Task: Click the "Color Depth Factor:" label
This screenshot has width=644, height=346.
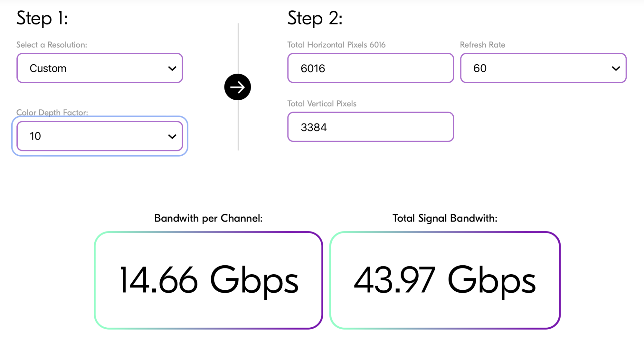Action: point(52,113)
